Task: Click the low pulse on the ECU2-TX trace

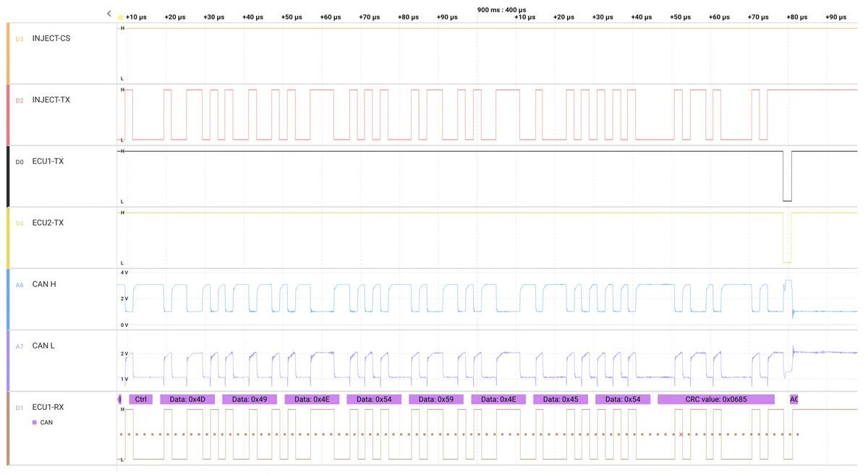Action: tap(788, 238)
